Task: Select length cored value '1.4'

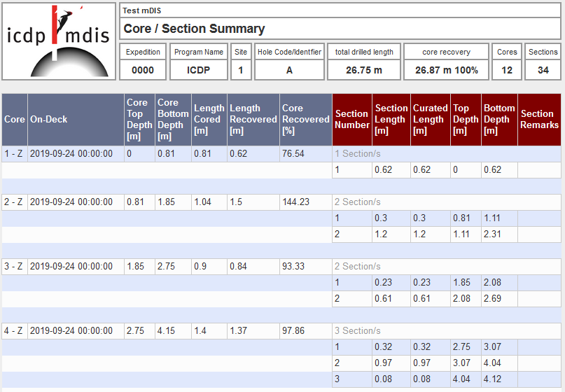Action: click(200, 330)
